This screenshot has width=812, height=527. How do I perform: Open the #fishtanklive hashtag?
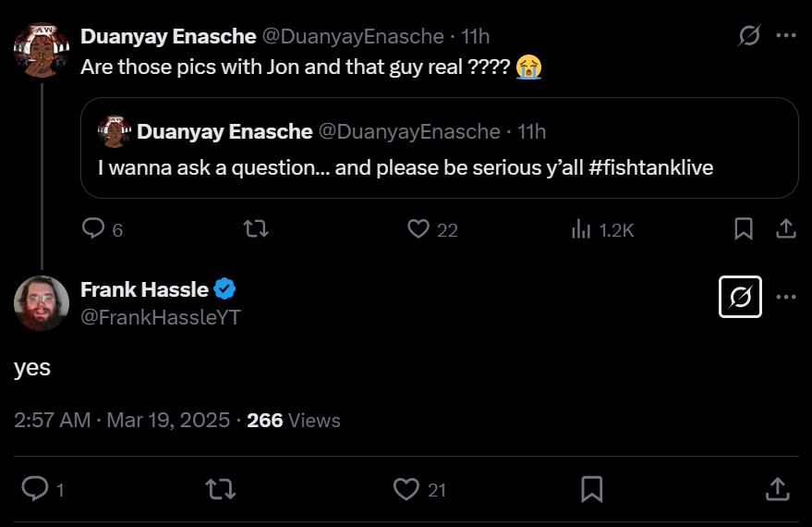pos(650,169)
